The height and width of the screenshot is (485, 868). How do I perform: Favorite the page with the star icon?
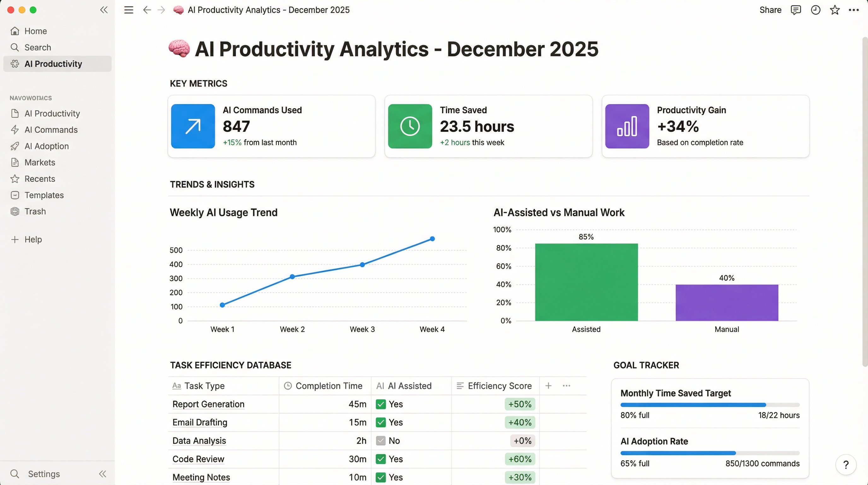[835, 10]
